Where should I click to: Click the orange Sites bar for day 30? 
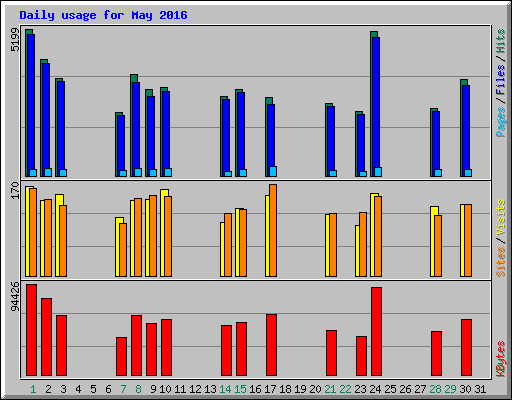468,240
